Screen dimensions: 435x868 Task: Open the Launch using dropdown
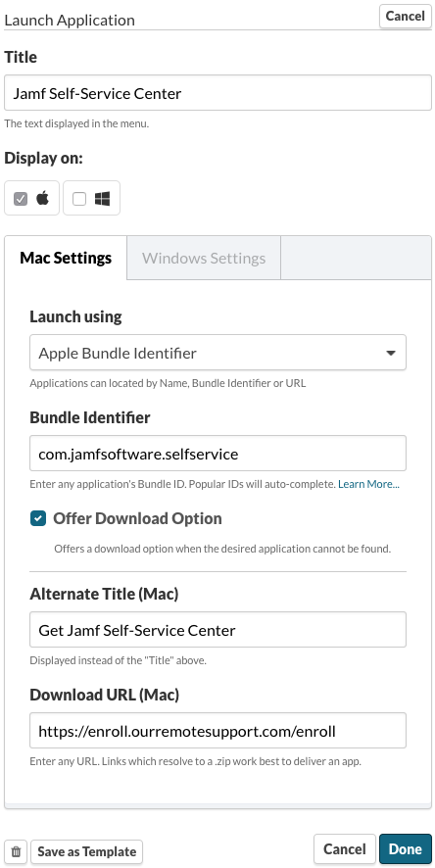click(217, 352)
